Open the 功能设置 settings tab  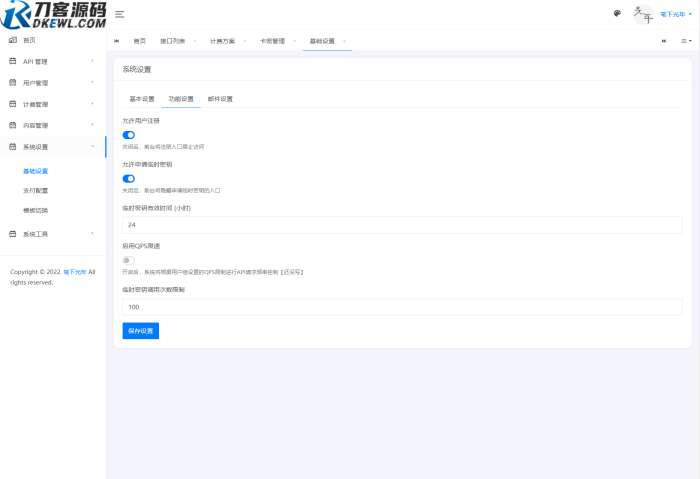(181, 99)
